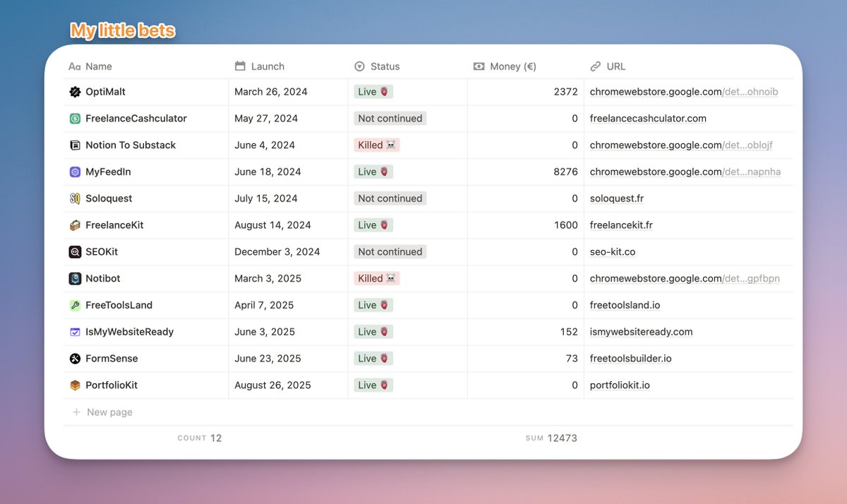Change OptiMalt's Live status tag
The image size is (847, 504).
click(373, 92)
